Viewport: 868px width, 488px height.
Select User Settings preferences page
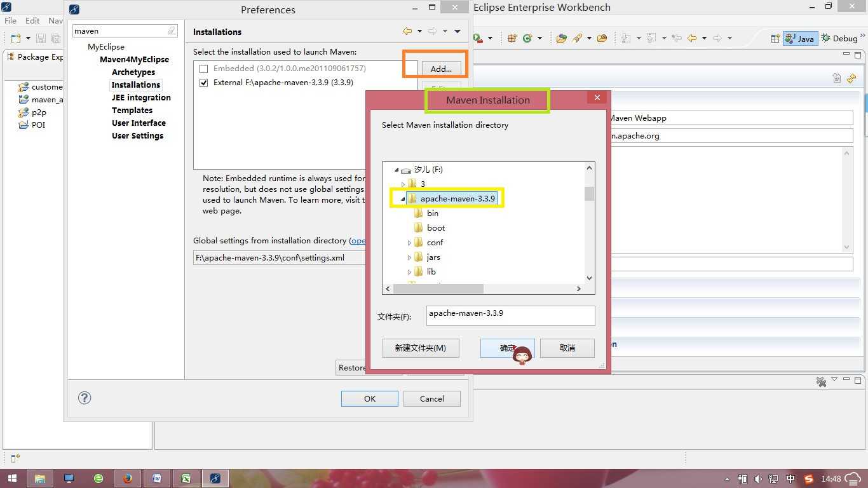click(137, 135)
